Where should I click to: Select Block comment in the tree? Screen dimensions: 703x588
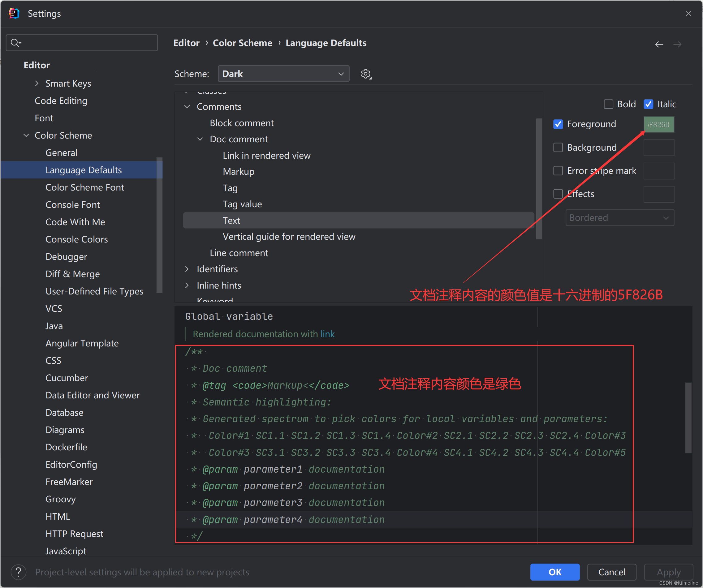click(x=242, y=123)
